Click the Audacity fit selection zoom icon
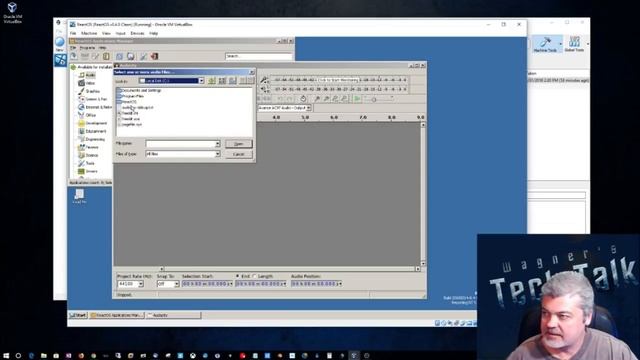The image size is (640, 360). coord(335,98)
